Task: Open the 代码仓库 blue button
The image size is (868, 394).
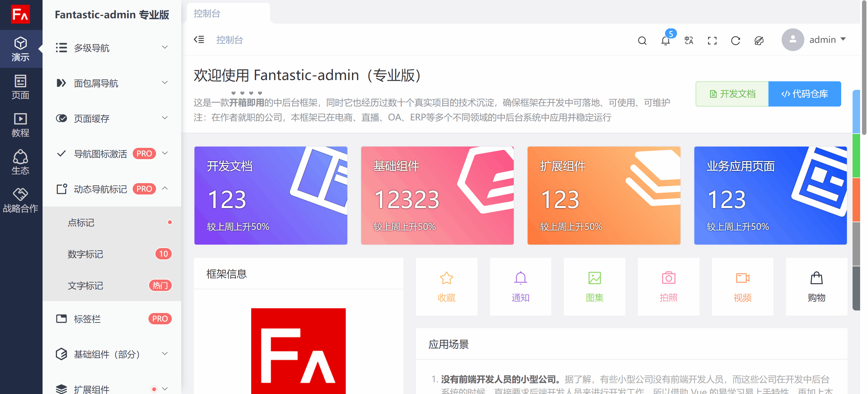Action: click(x=804, y=94)
